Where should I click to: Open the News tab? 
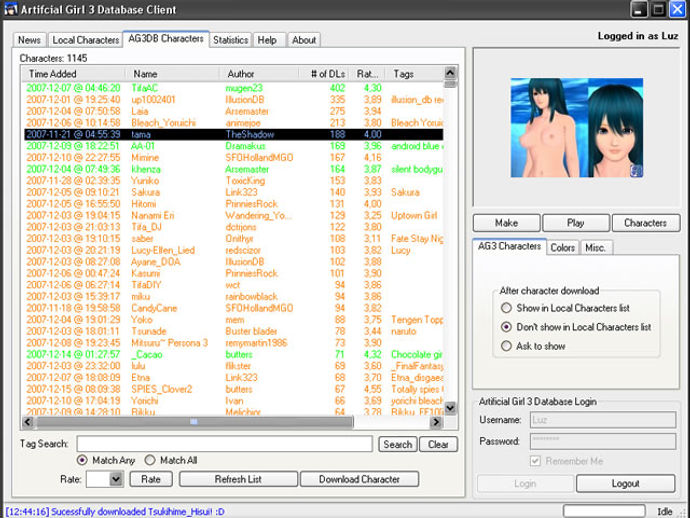29,40
